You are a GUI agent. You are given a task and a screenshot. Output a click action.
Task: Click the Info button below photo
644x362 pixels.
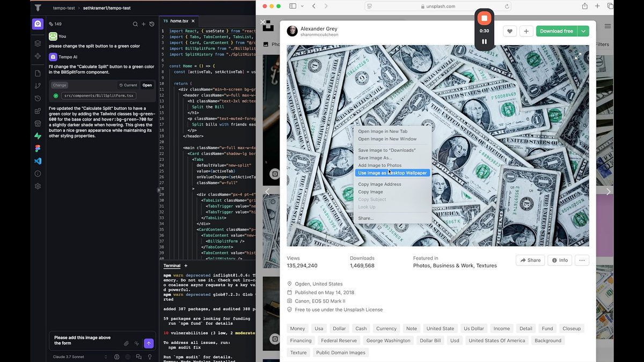tap(560, 260)
